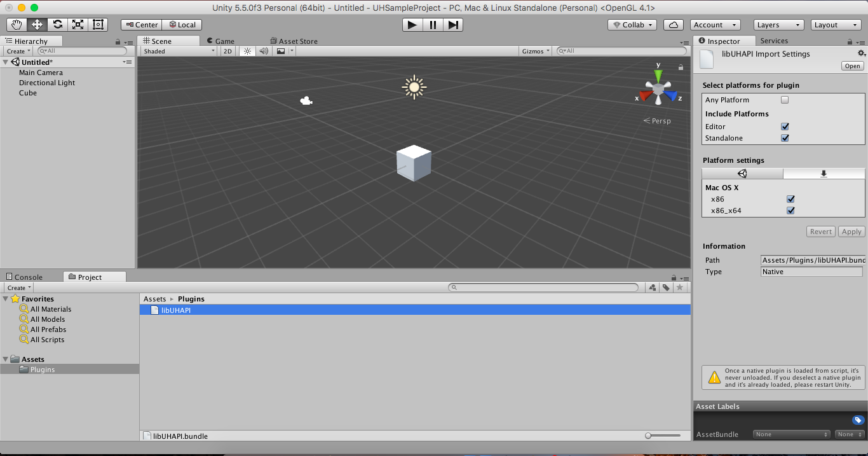Viewport: 868px width, 456px height.
Task: Select the Standalone platform settings tab
Action: pos(824,174)
